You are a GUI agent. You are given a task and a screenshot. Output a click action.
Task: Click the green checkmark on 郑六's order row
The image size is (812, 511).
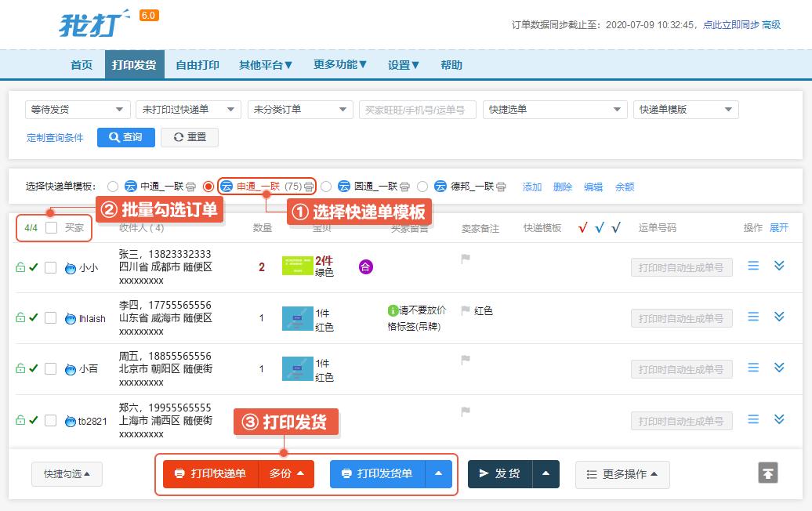point(34,419)
